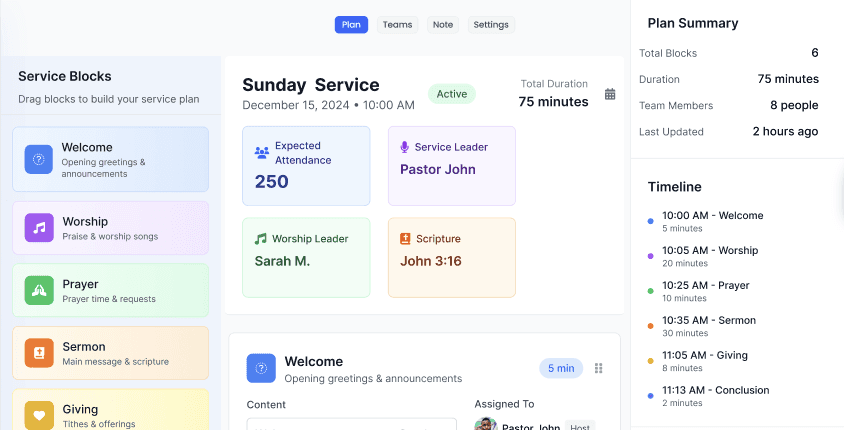Open the Service Leader Pastor John card
This screenshot has width=844, height=430.
[452, 166]
